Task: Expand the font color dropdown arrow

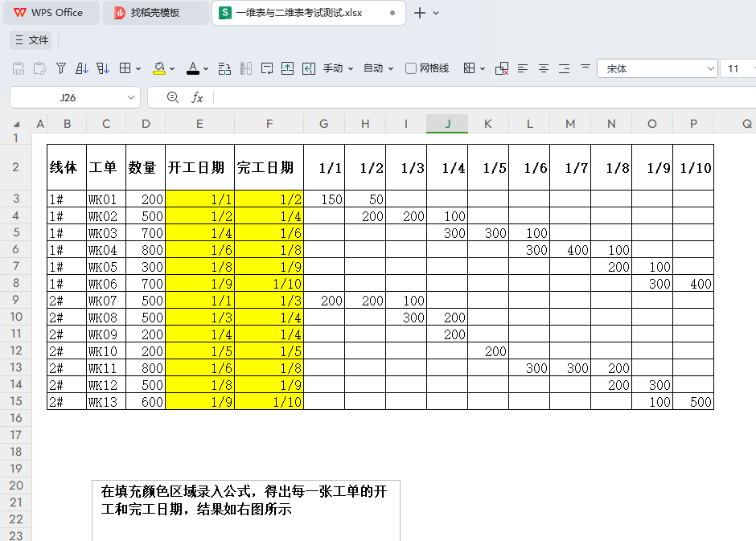Action: pyautogui.click(x=206, y=69)
